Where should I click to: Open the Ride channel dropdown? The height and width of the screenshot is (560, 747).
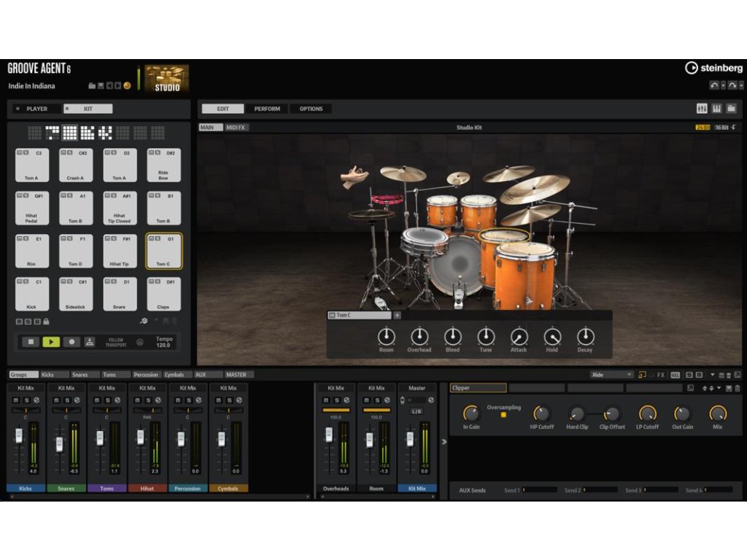[x=612, y=375]
